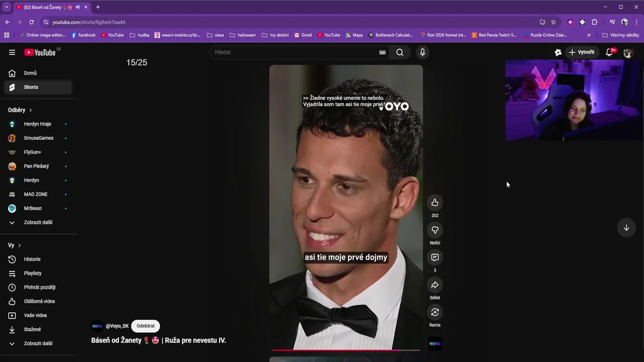
Task: Open Stažené
Action: tap(38, 330)
